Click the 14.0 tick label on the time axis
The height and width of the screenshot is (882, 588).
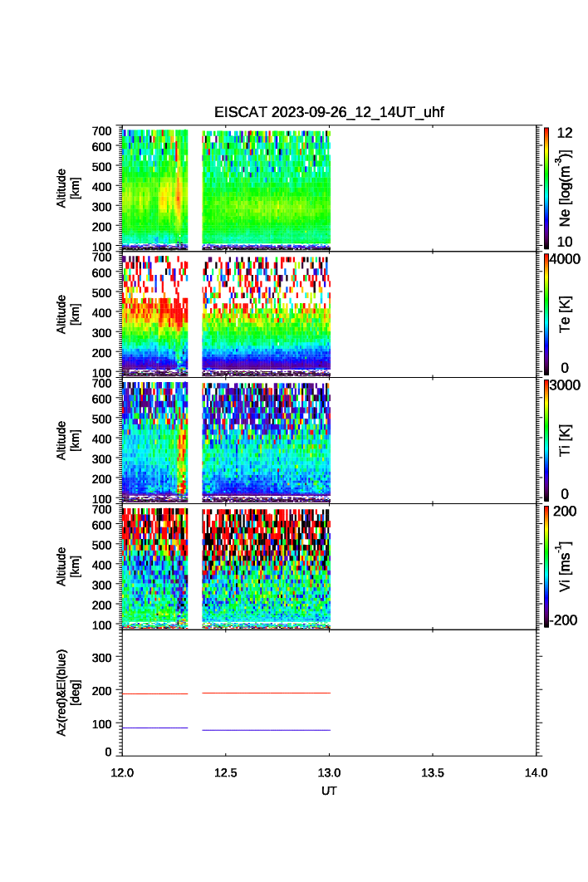[536, 772]
